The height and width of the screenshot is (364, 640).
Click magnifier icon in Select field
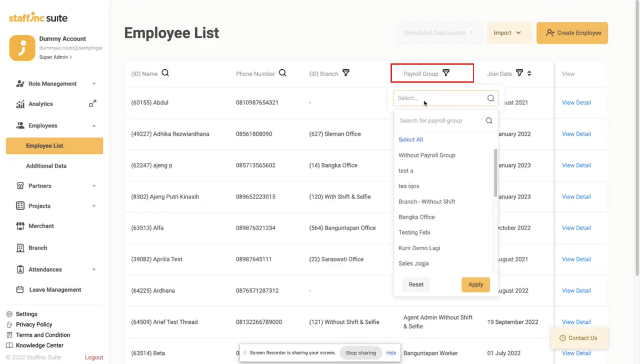tap(491, 98)
